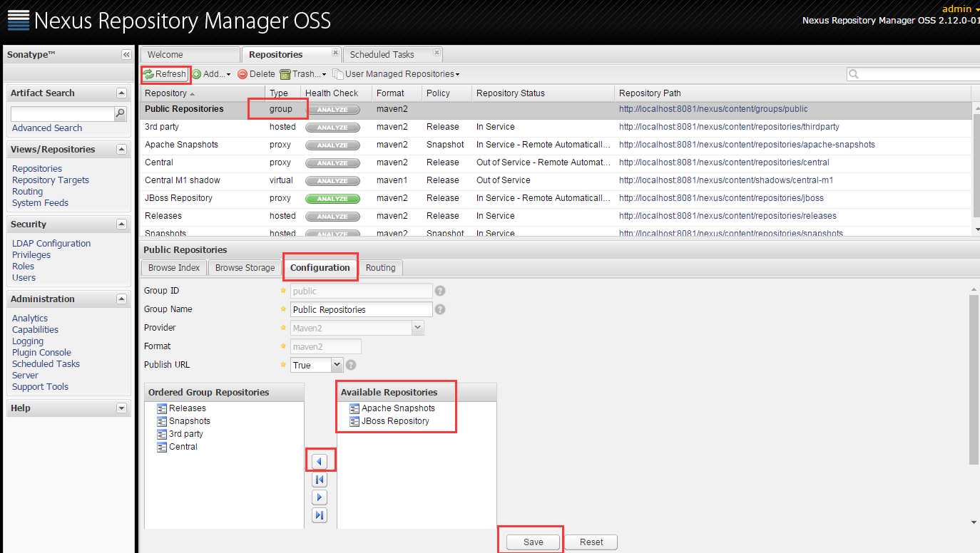Viewport: 980px width, 553px height.
Task: Open the Publish URL dropdown
Action: click(x=337, y=365)
